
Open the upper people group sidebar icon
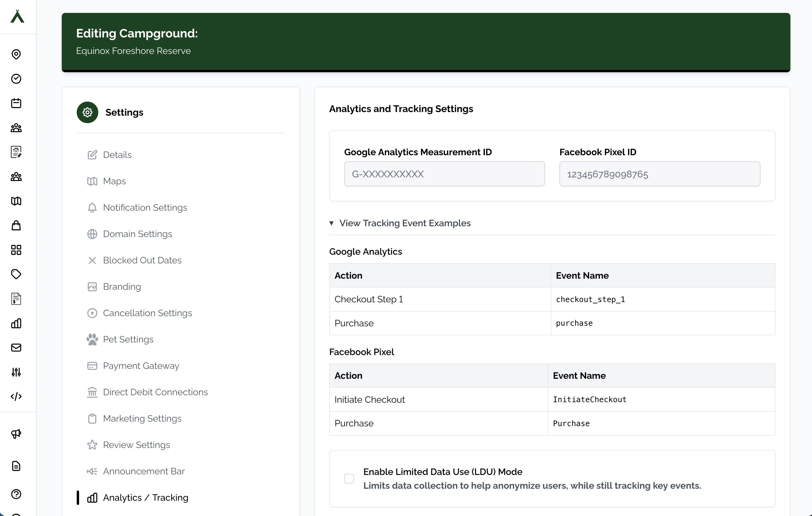(16, 128)
